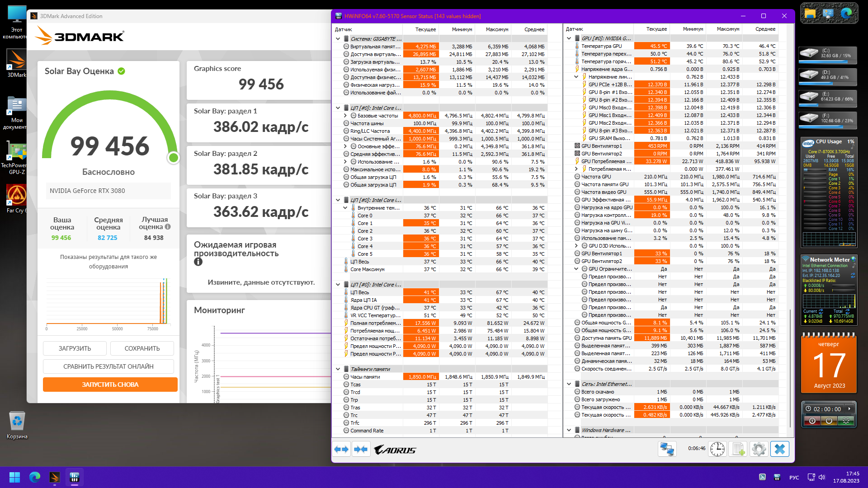Expand the Базовые частоты row
The width and height of the screenshot is (868, 488).
pos(345,116)
